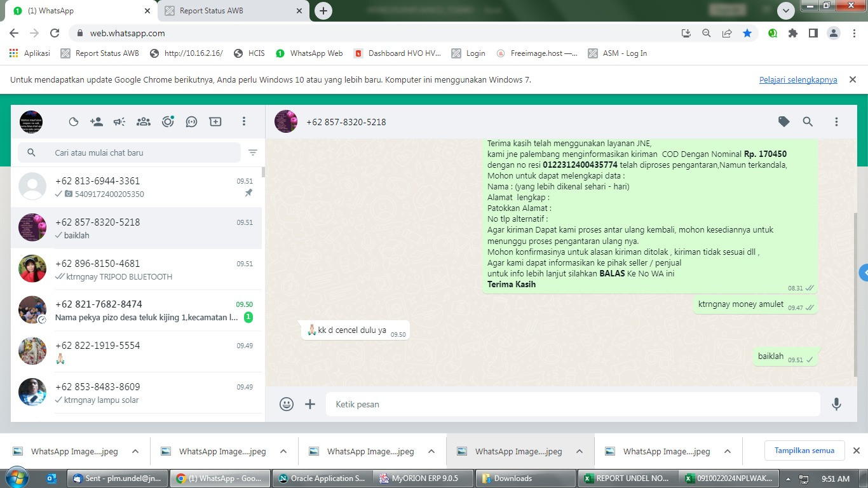The height and width of the screenshot is (488, 868).
Task: Open chat with +62 853-8483-8609
Action: click(137, 393)
